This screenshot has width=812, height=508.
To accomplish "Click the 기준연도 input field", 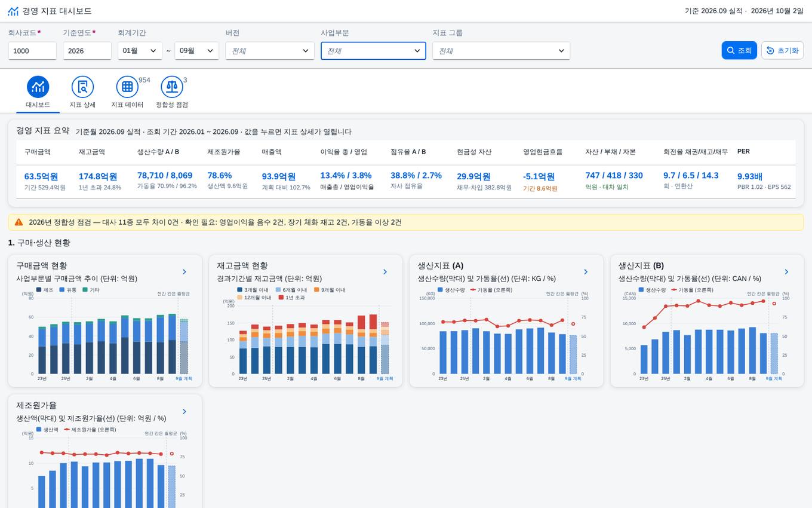I will click(87, 51).
